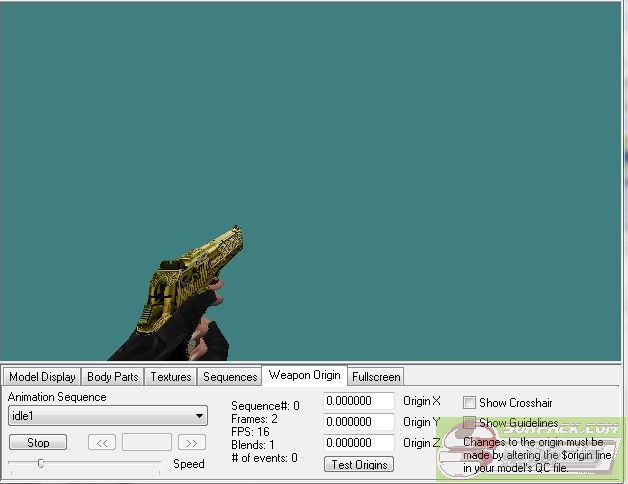Click the Origin X value field
Viewport: 628px width, 484px height.
pos(359,401)
